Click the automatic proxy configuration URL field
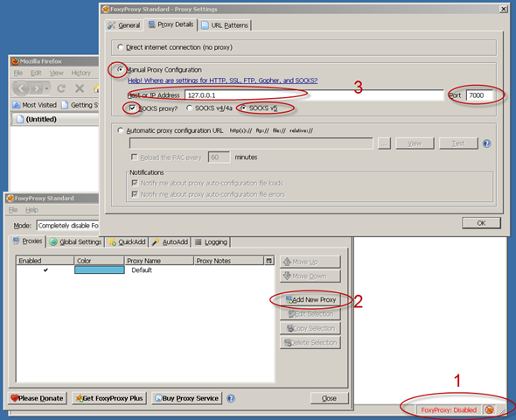Screen dimensions: 516x420 click(x=251, y=143)
